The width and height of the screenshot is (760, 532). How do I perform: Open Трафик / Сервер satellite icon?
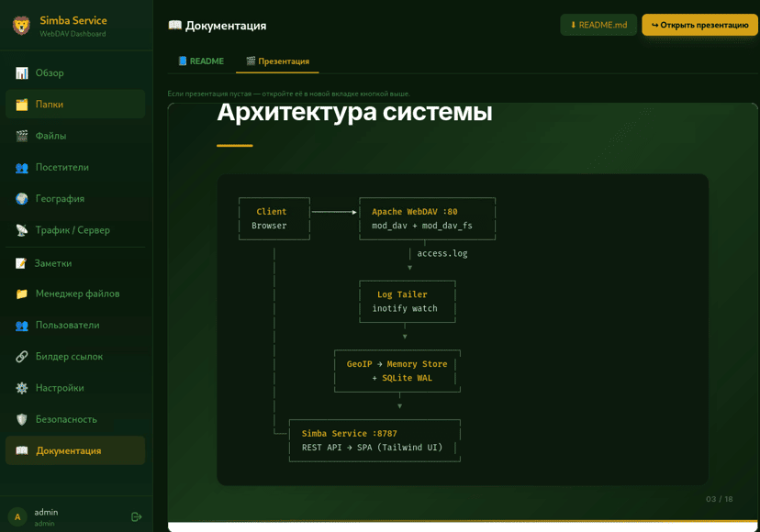click(x=22, y=230)
